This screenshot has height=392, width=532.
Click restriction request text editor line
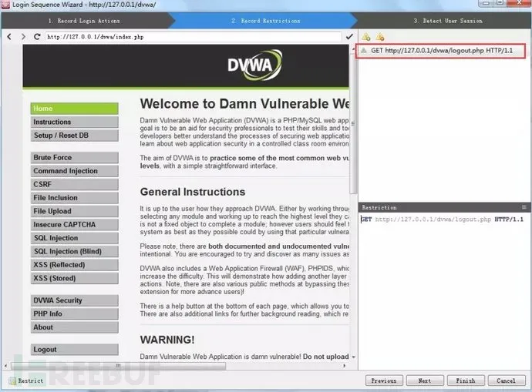tap(442, 219)
